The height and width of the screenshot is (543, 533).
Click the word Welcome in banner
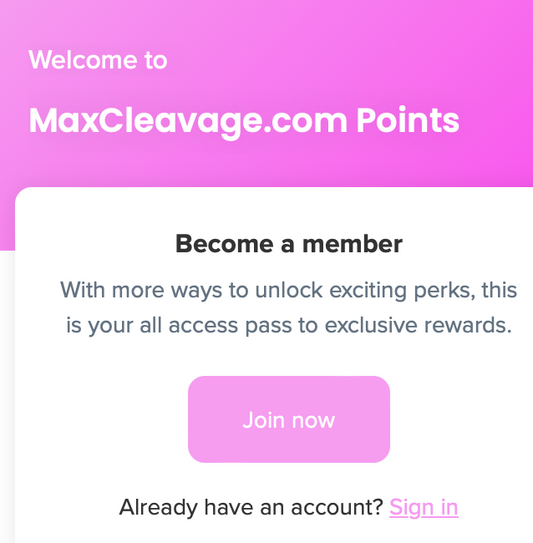83,60
